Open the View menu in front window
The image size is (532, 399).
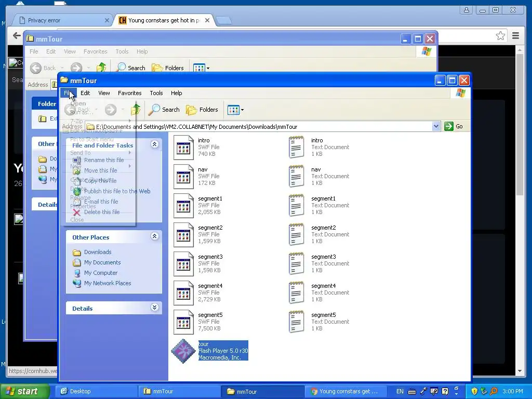click(x=104, y=93)
